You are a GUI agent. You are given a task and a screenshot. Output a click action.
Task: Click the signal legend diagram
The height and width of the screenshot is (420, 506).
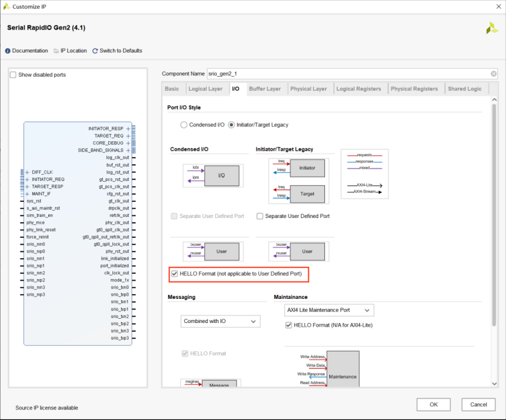tap(365, 174)
